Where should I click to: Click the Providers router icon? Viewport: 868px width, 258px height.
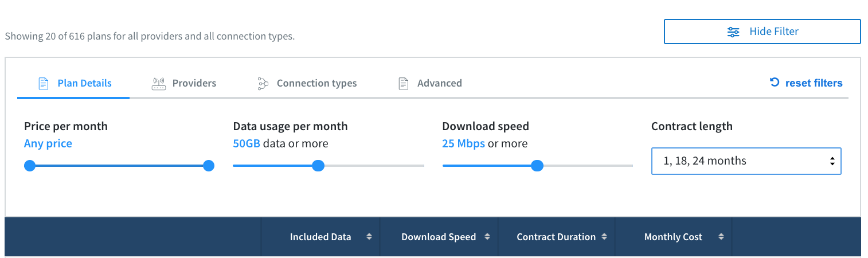158,84
